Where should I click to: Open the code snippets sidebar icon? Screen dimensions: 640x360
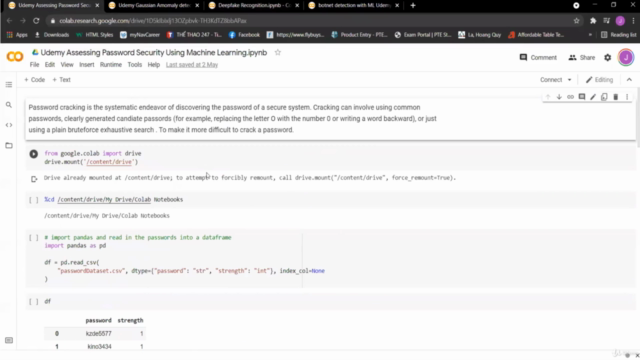coord(9,125)
